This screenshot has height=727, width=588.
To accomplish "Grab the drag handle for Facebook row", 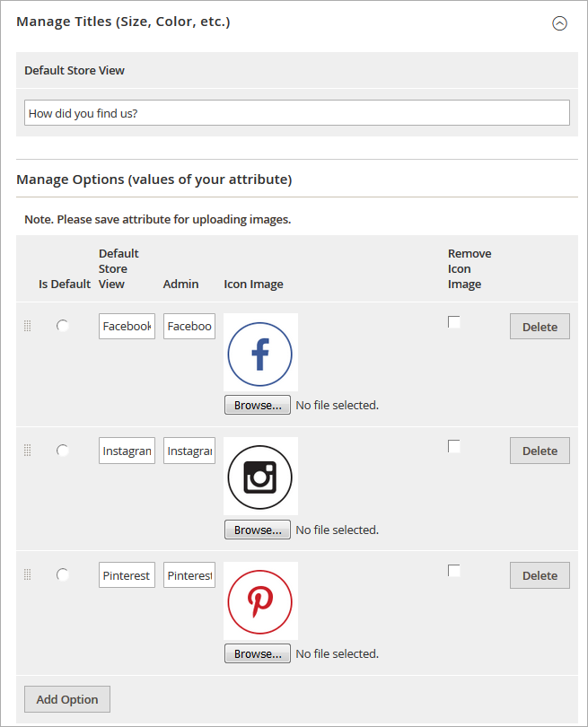I will point(27,327).
